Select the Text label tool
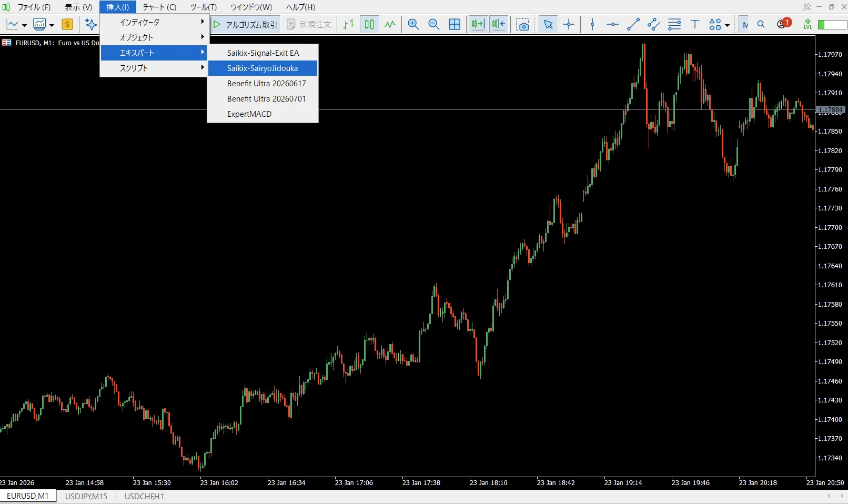 point(695,24)
